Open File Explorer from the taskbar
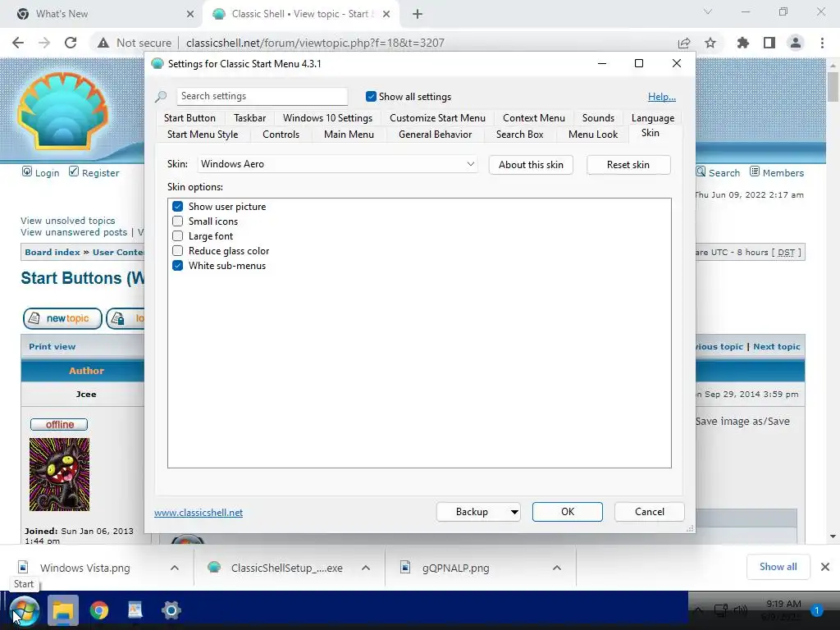This screenshot has width=840, height=630. pyautogui.click(x=63, y=610)
